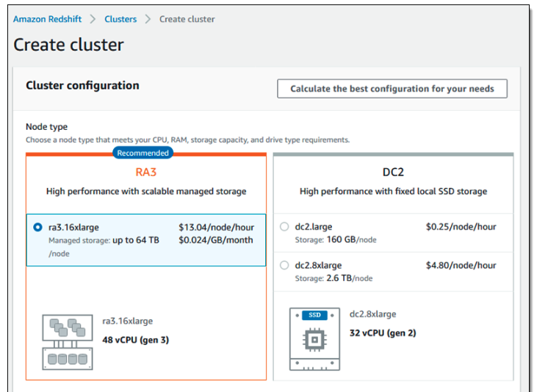Select the DC2 node family heading
This screenshot has height=392, width=548.
point(393,173)
